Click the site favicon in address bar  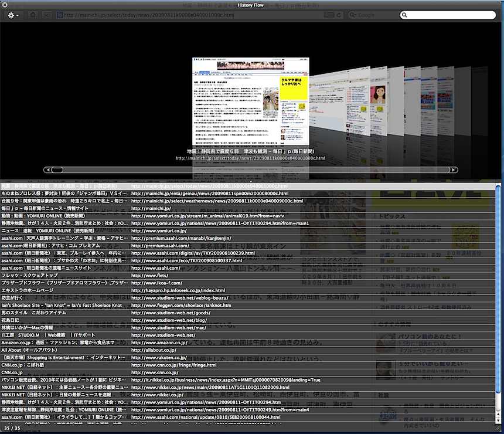[59, 15]
